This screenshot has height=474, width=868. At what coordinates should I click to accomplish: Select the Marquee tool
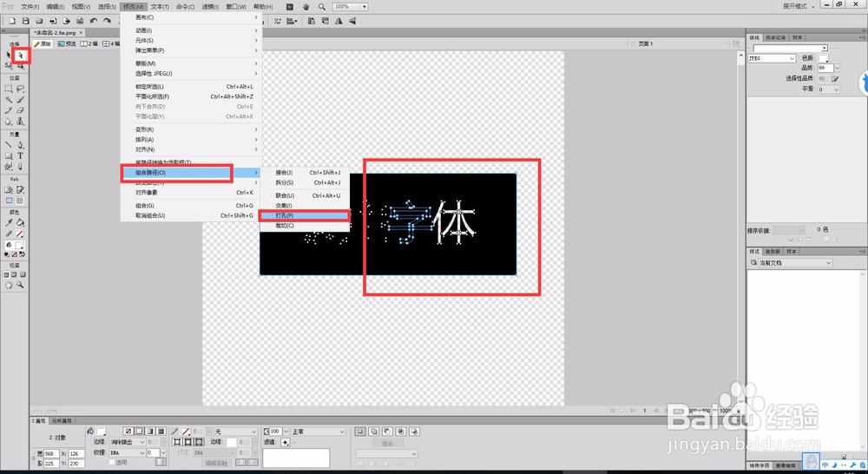tap(9, 89)
